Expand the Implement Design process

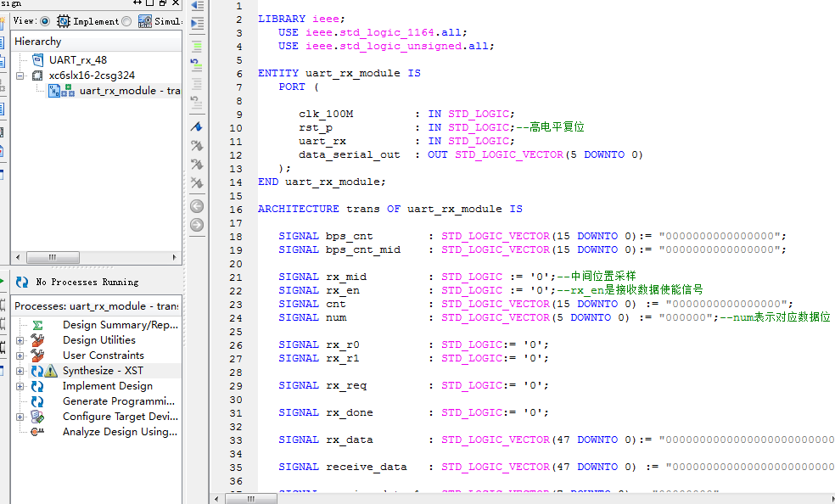(20, 386)
